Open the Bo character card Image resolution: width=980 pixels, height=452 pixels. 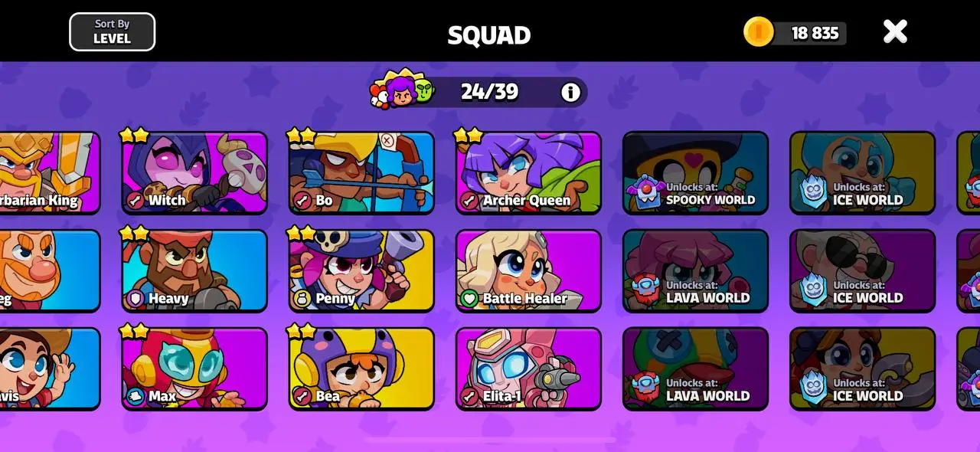pyautogui.click(x=361, y=173)
